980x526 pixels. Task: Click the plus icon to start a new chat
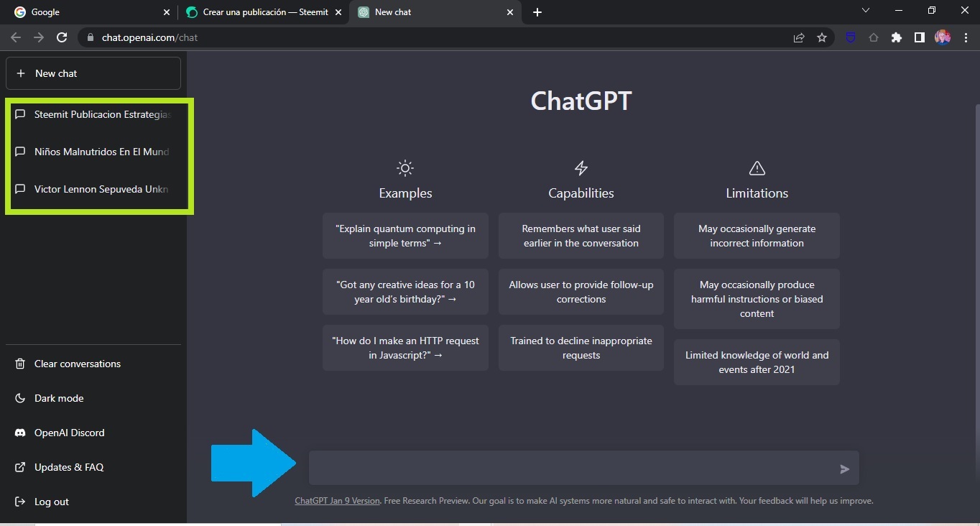(20, 73)
